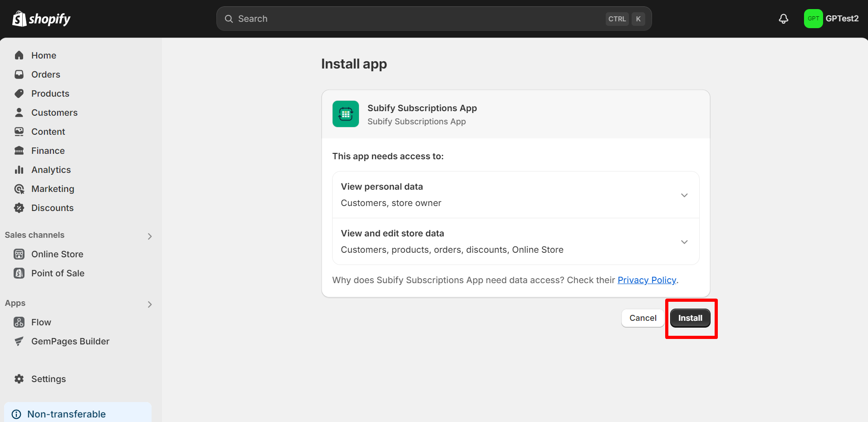Open the notifications bell icon

pos(783,19)
